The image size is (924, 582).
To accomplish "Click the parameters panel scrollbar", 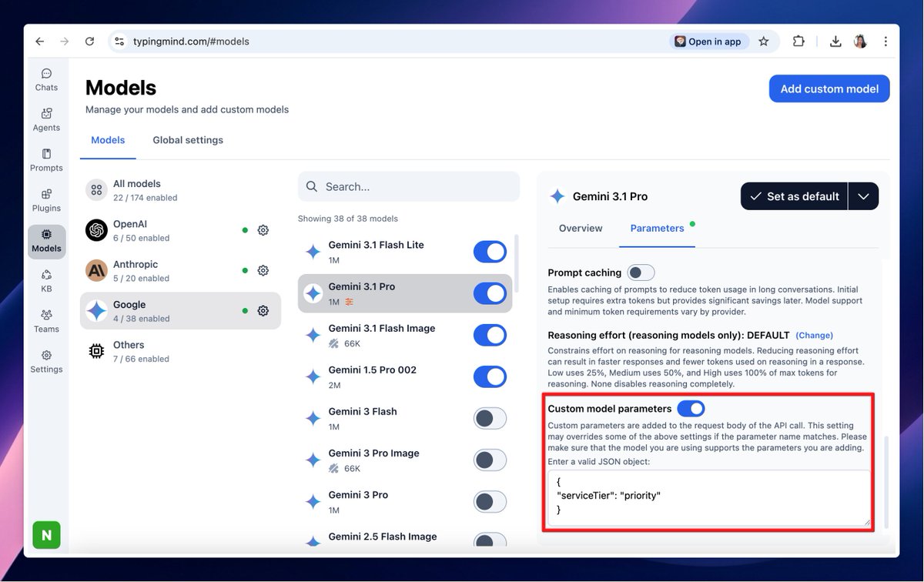I will pyautogui.click(x=885, y=481).
